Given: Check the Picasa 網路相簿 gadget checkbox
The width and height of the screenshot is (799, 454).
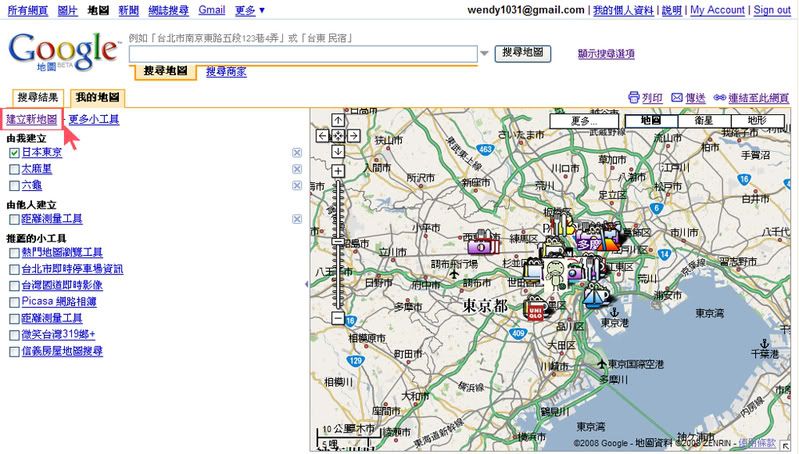Looking at the screenshot, I should (14, 301).
